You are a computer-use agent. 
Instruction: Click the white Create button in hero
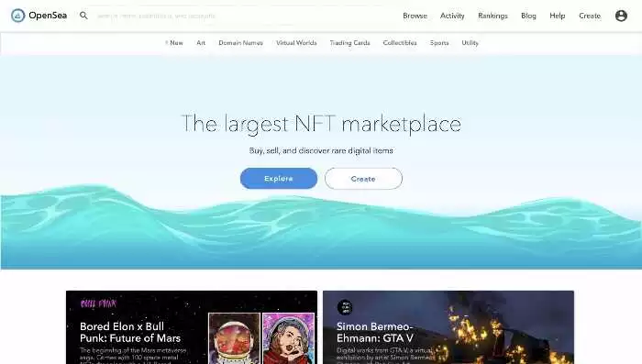(x=363, y=179)
